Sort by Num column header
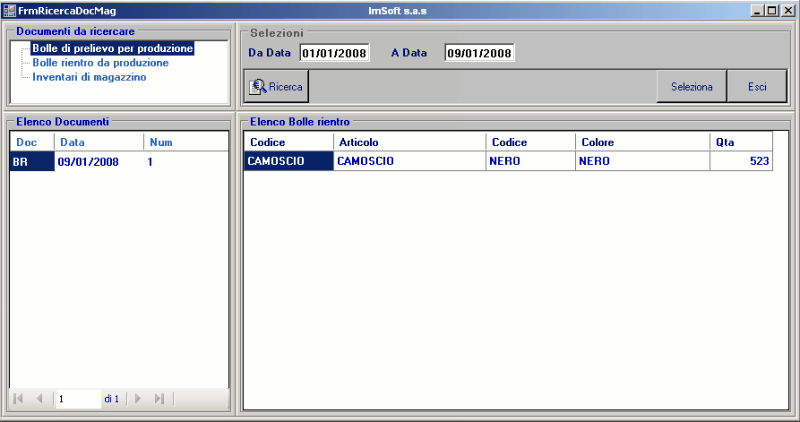The image size is (800, 422). coord(186,142)
